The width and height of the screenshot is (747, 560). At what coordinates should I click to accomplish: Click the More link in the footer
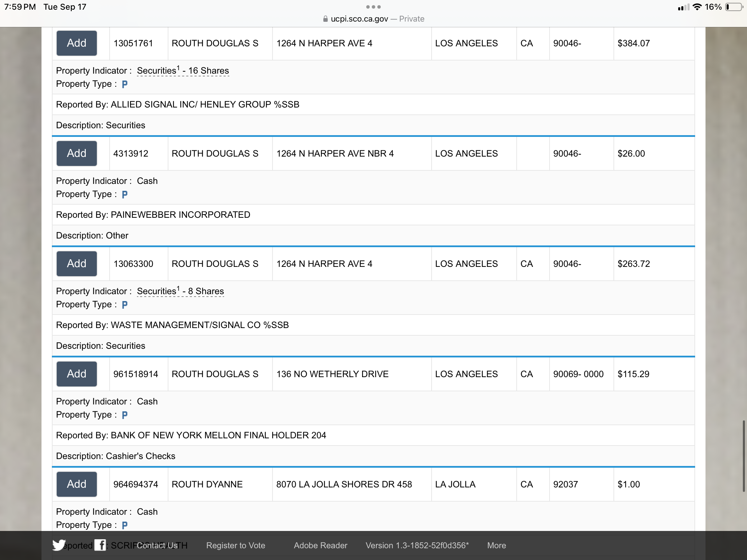[497, 545]
